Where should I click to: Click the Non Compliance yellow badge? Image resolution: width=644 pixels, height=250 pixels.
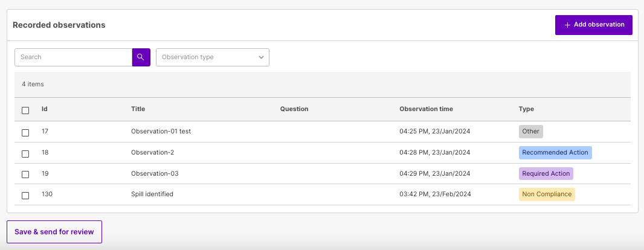pos(547,194)
